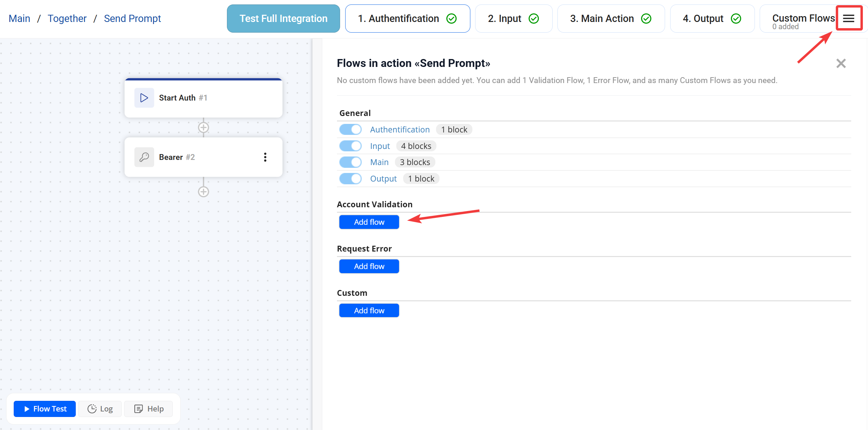This screenshot has width=868, height=430.
Task: Click the Help speech-bubble icon
Action: tap(138, 409)
